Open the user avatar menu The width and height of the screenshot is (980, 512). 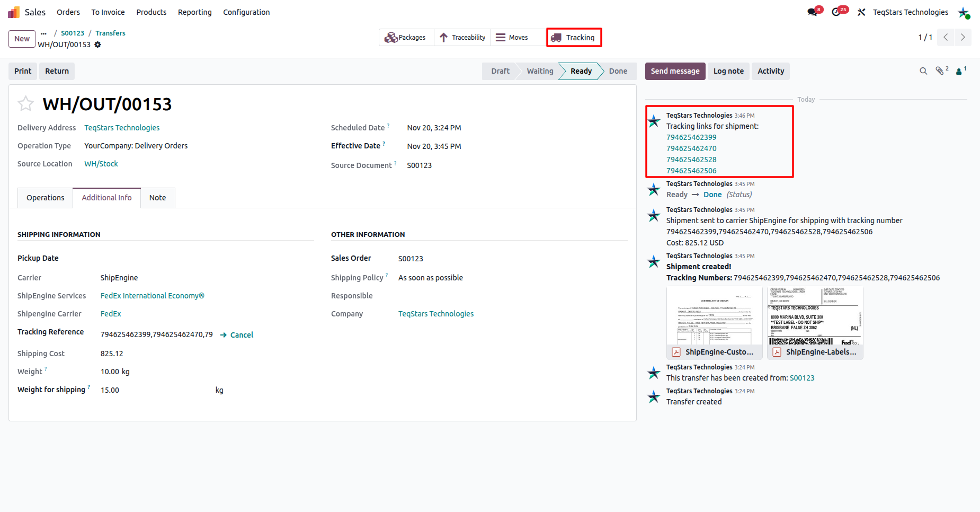tap(964, 12)
